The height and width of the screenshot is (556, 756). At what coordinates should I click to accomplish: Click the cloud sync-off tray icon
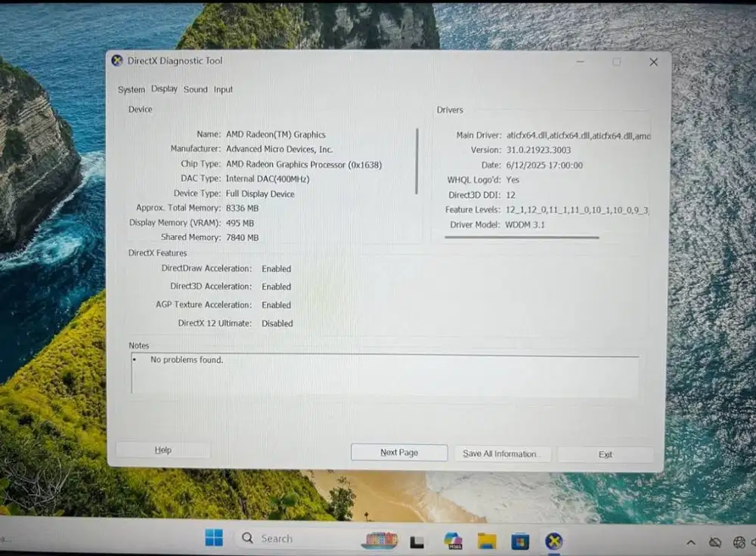[715, 542]
